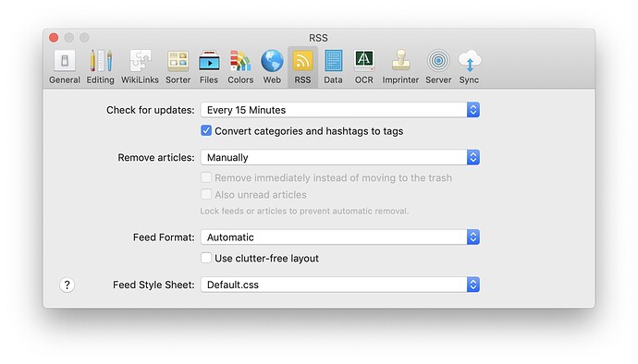The width and height of the screenshot is (638, 364).
Task: Click the help question mark button
Action: coord(67,285)
